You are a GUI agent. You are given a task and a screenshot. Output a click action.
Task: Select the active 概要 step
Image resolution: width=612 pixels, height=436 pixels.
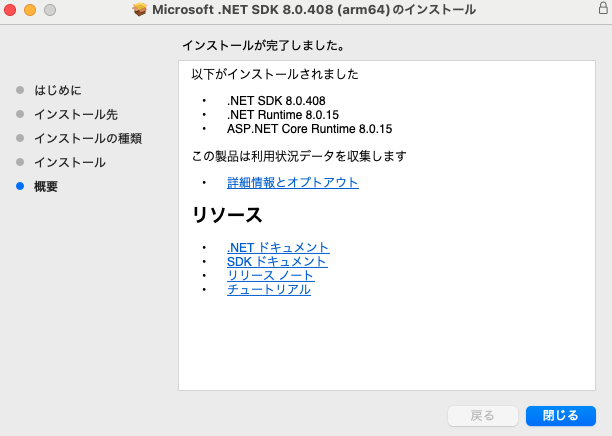coord(46,186)
